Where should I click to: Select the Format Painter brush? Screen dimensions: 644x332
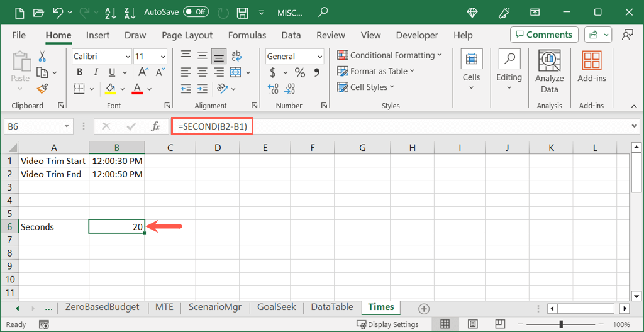click(42, 88)
